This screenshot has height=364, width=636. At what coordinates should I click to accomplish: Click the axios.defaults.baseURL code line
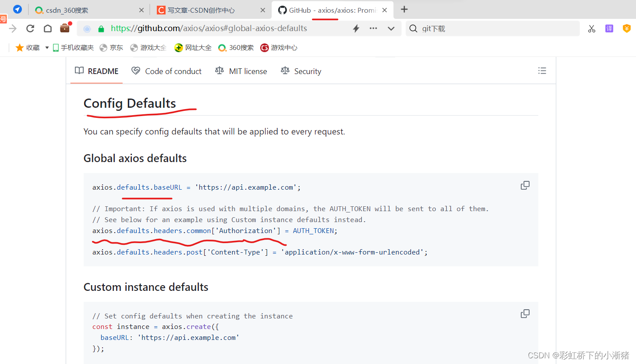click(x=197, y=187)
